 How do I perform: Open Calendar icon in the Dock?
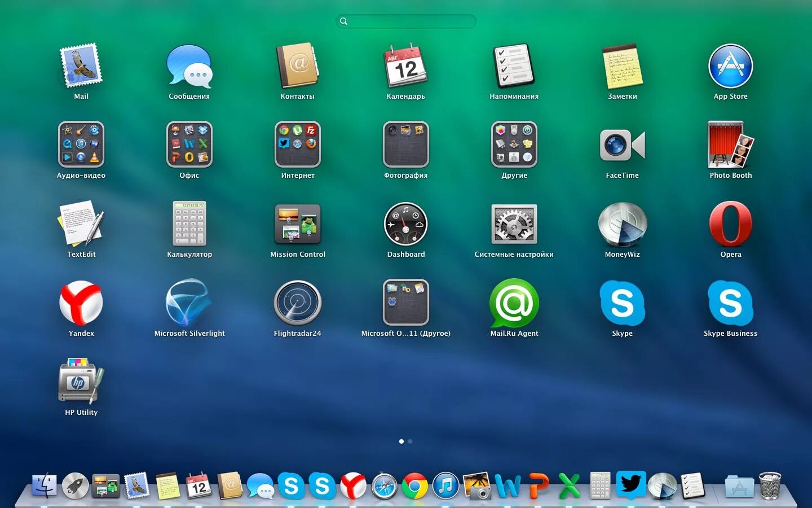198,485
